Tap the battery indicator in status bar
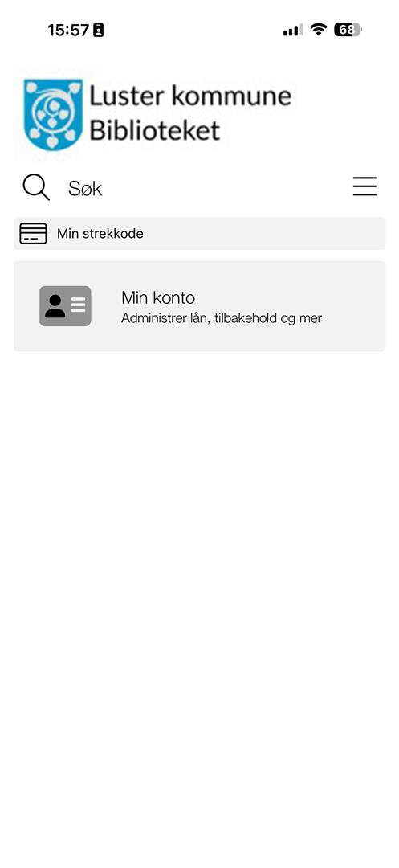399x868 pixels. coord(348,30)
